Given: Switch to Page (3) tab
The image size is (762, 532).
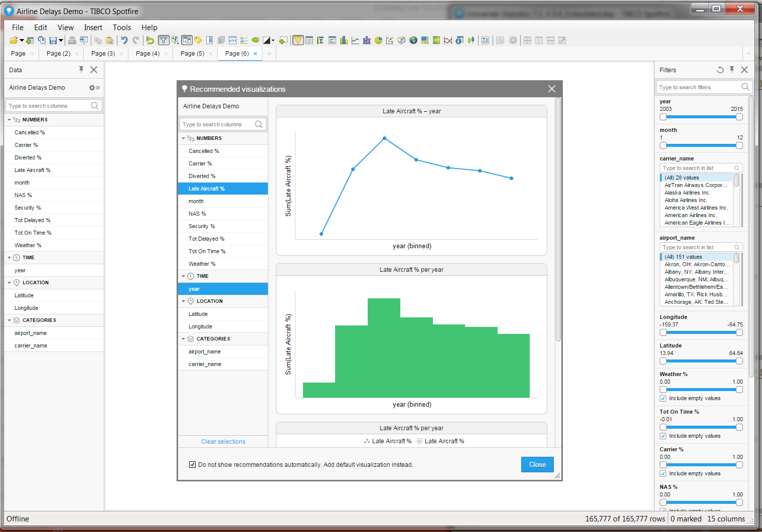Looking at the screenshot, I should click(x=103, y=54).
